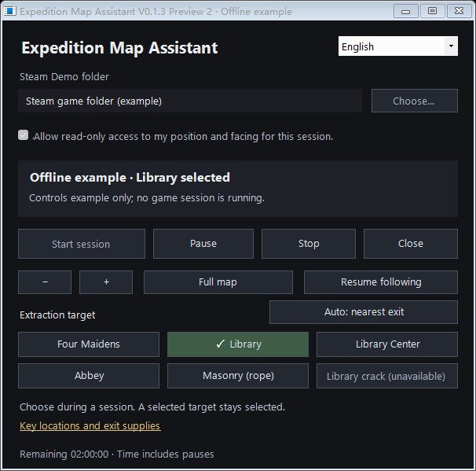Minimize the Expedition Map Assistant window
476x471 pixels.
coord(406,11)
